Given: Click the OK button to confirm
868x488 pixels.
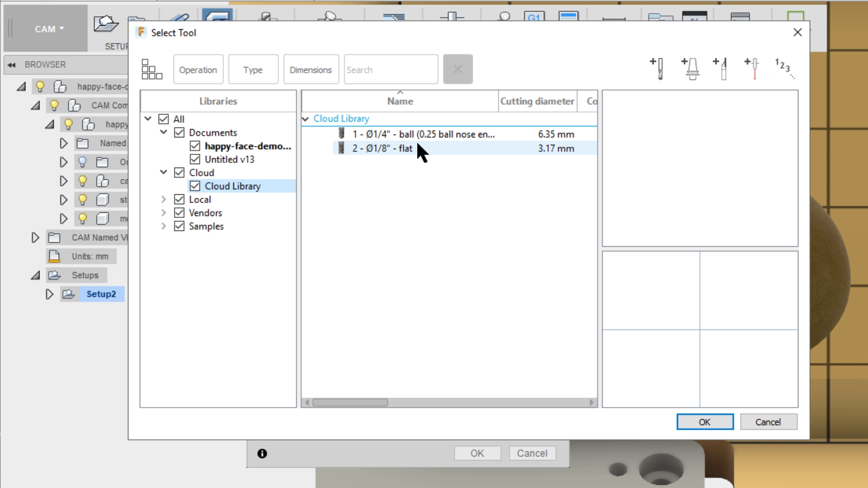Looking at the screenshot, I should (705, 422).
